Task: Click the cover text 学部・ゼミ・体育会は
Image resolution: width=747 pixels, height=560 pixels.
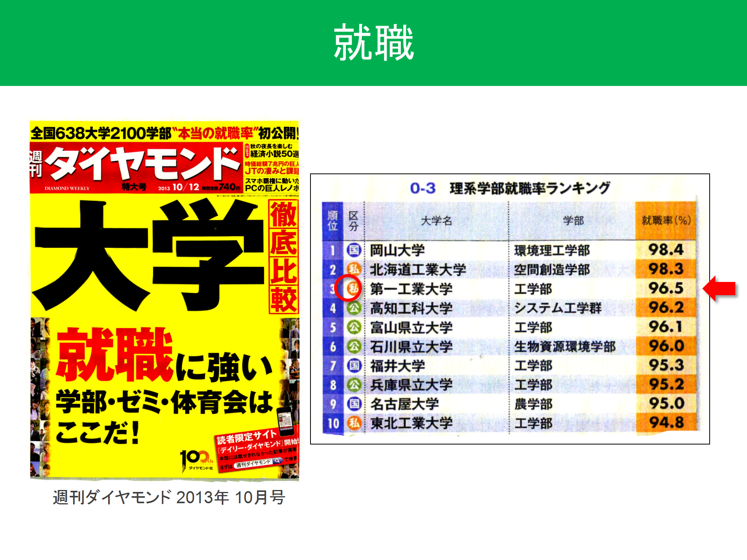Action: (164, 402)
